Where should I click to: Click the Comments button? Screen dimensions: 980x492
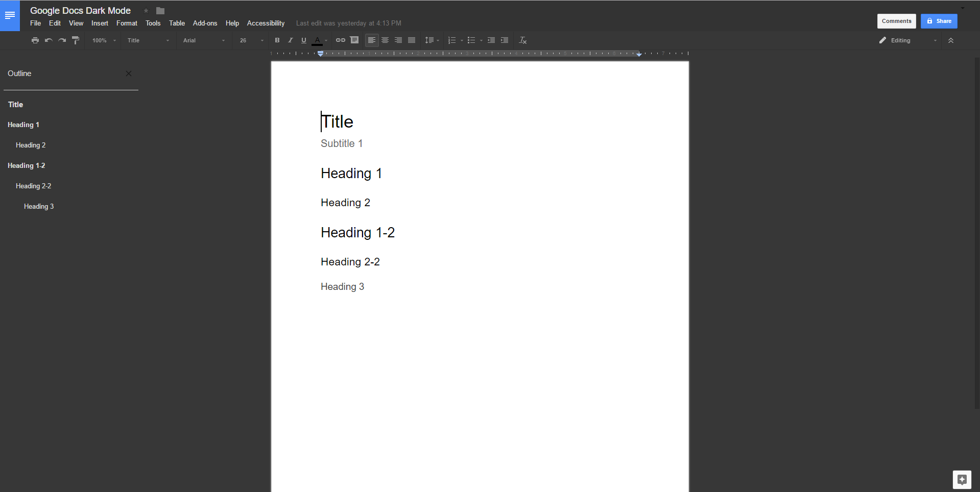(x=896, y=21)
